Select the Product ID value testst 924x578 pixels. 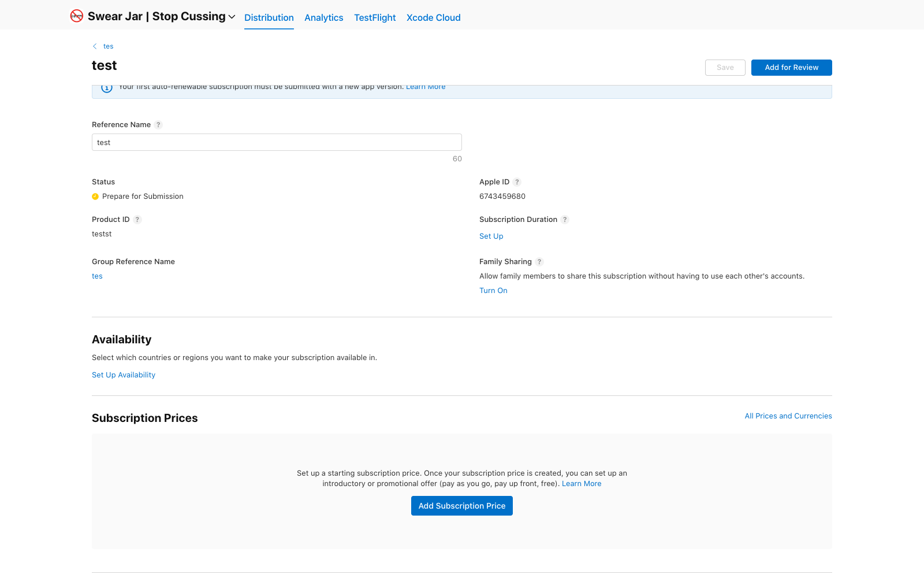click(102, 234)
